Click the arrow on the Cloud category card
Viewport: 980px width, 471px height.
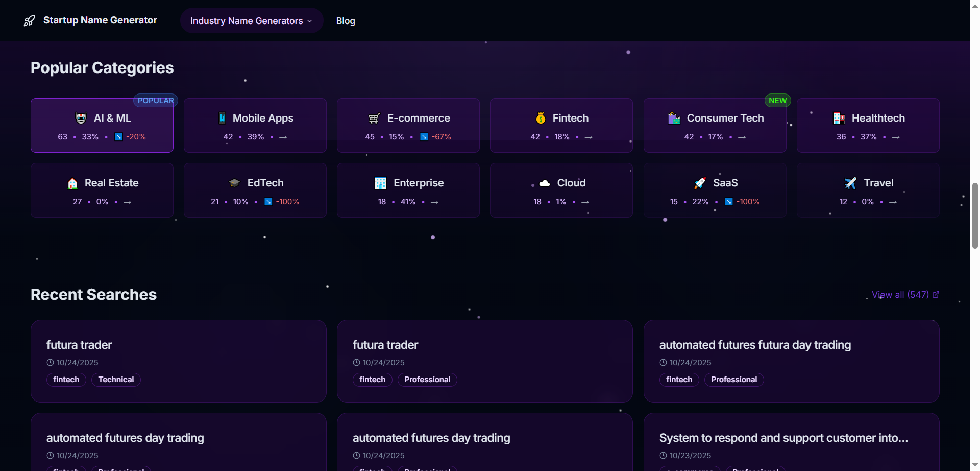585,202
